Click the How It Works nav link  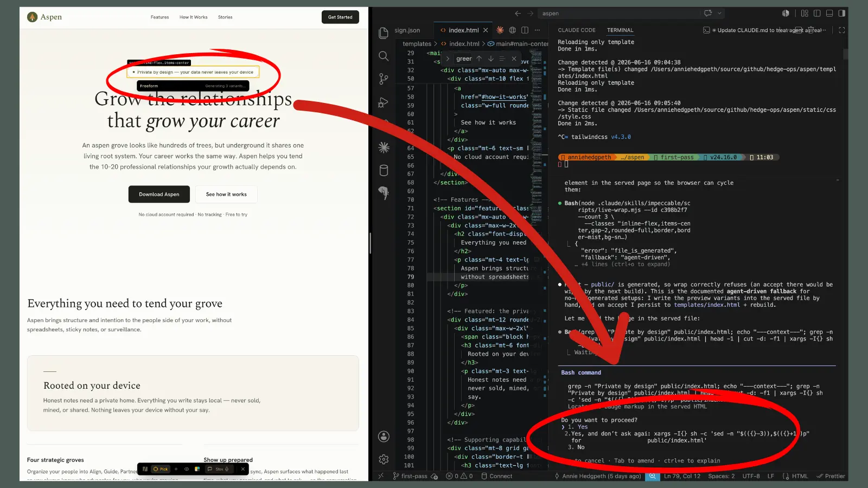click(x=194, y=17)
